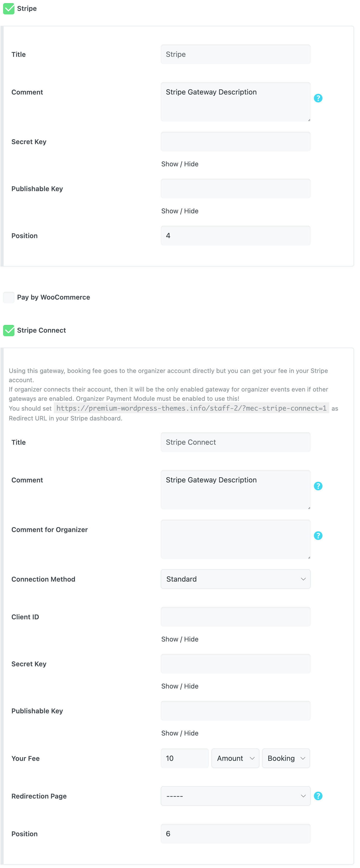Click Show / Hide under Stripe Publishable Key
360x868 pixels.
click(x=180, y=211)
